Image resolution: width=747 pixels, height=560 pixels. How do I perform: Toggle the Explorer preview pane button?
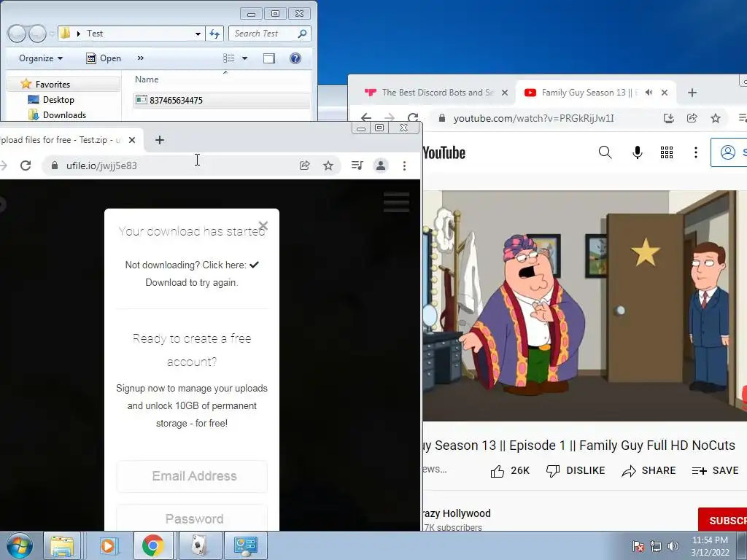[x=269, y=58]
